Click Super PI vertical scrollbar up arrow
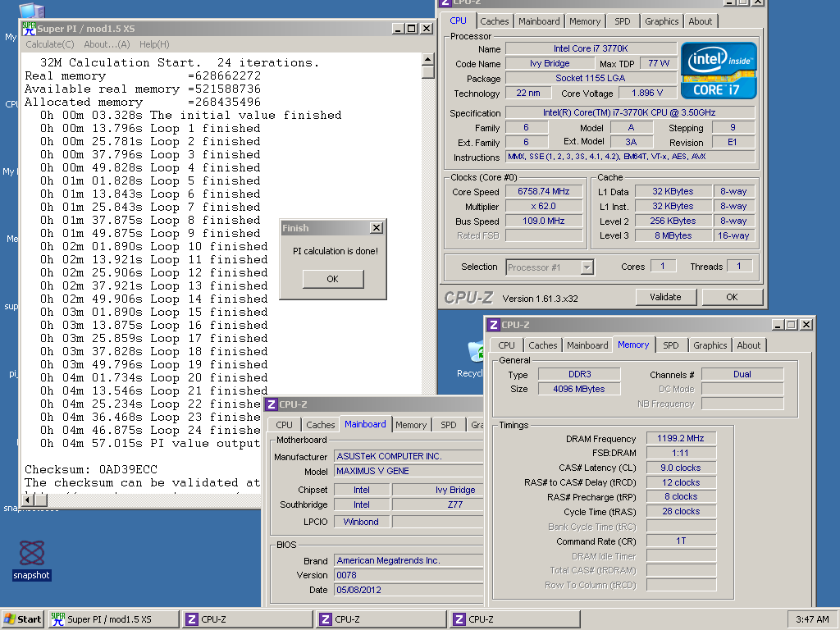This screenshot has height=630, width=840. [427, 58]
